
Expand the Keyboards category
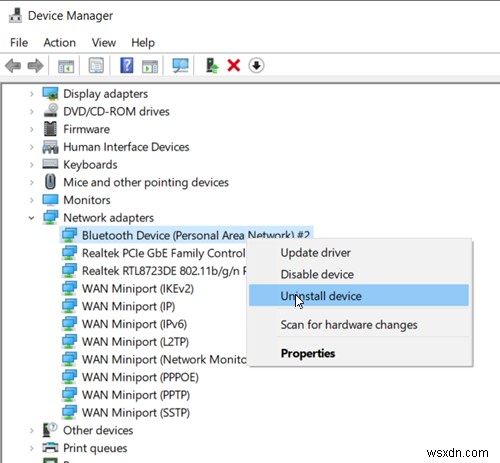click(x=31, y=165)
